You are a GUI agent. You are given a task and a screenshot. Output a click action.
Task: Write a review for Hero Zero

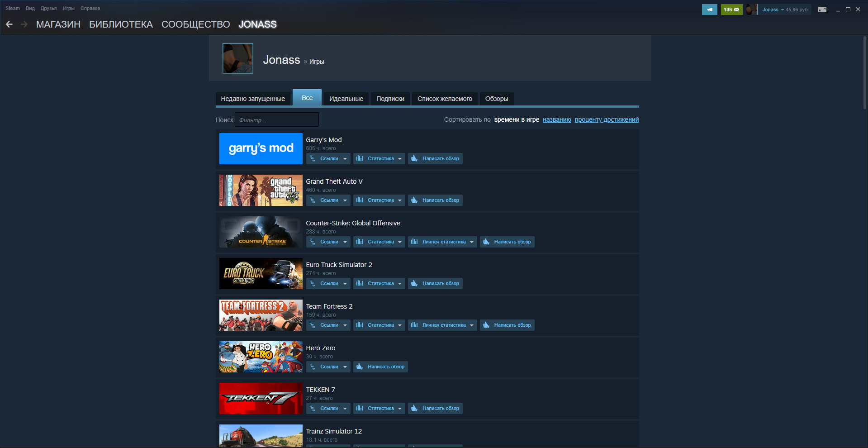380,367
